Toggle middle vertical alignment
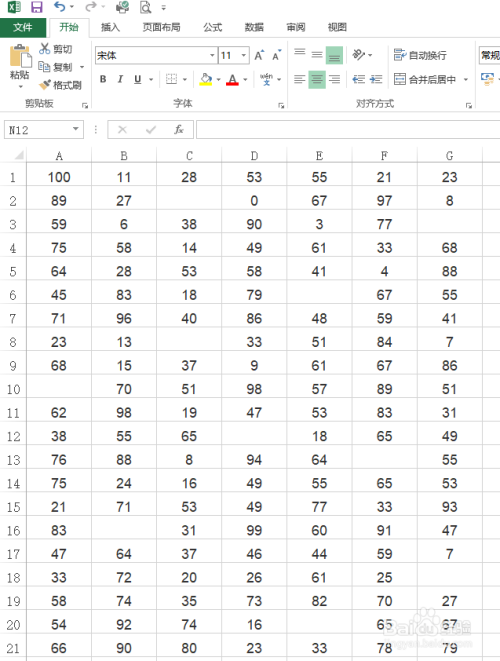This screenshot has width=500, height=661. (317, 54)
